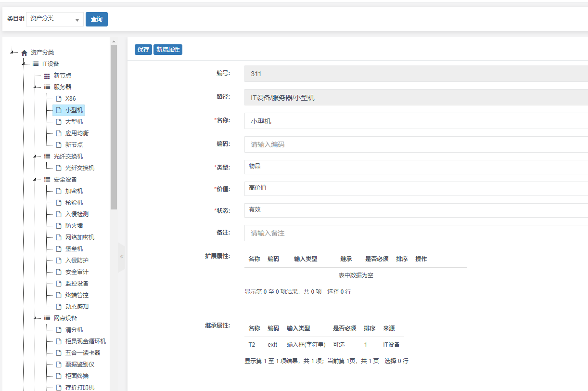588x391 pixels.
Task: Click the 保存 button
Action: pyautogui.click(x=143, y=50)
